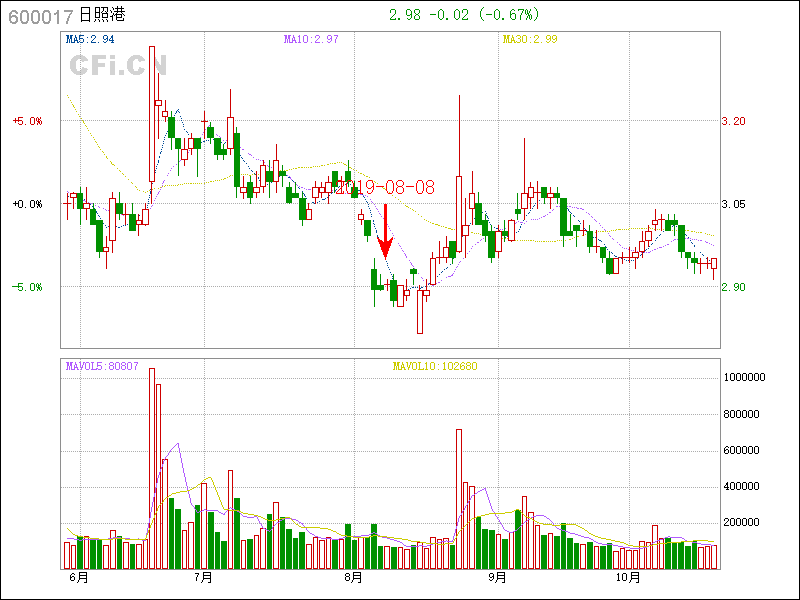The width and height of the screenshot is (800, 600).
Task: Click the MAVOL10:102680 volume label
Action: pos(435,366)
